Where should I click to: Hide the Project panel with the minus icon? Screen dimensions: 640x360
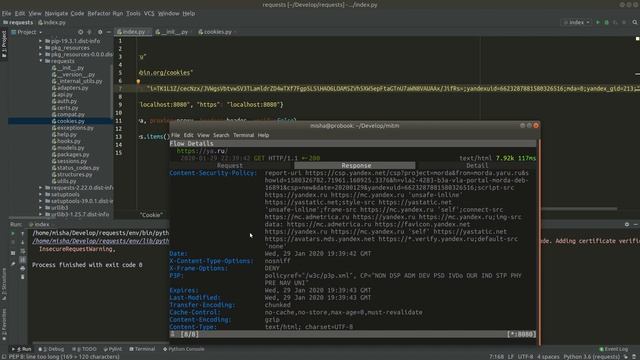(x=109, y=32)
